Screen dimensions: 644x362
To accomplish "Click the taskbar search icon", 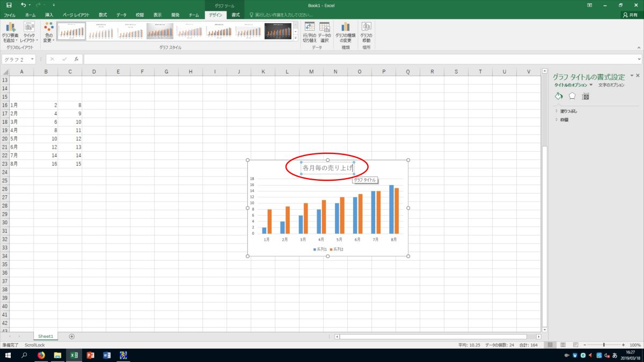I will [x=24, y=355].
